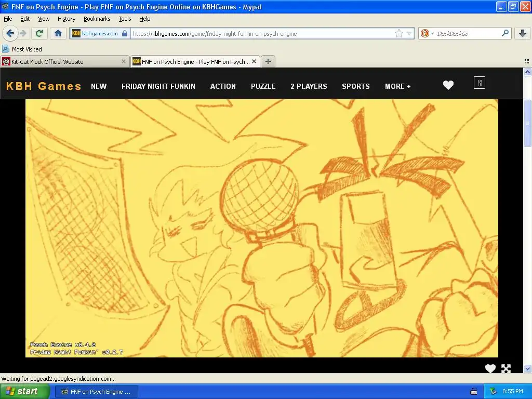Open the View menu
532x399 pixels.
pyautogui.click(x=44, y=19)
